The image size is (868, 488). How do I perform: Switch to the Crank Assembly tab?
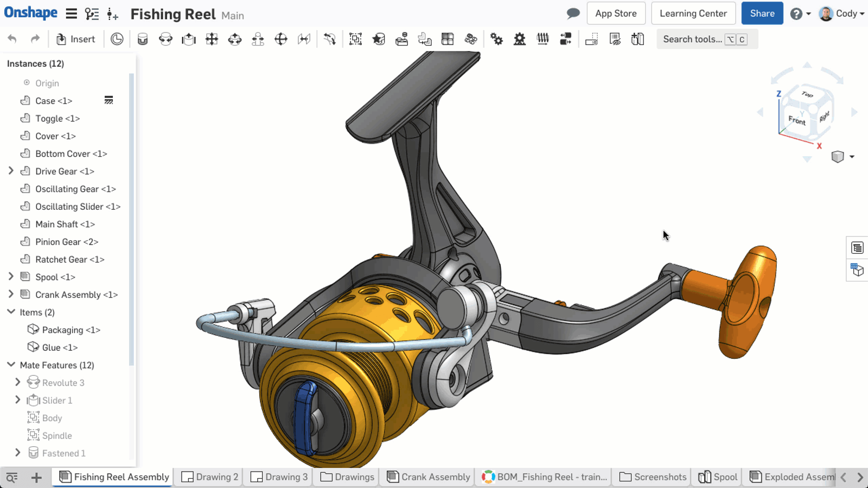tap(428, 477)
